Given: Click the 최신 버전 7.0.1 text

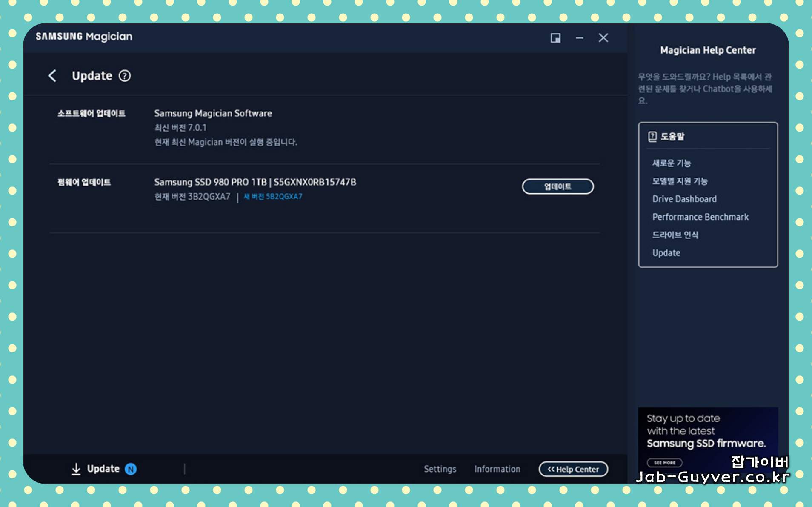Looking at the screenshot, I should [x=180, y=128].
